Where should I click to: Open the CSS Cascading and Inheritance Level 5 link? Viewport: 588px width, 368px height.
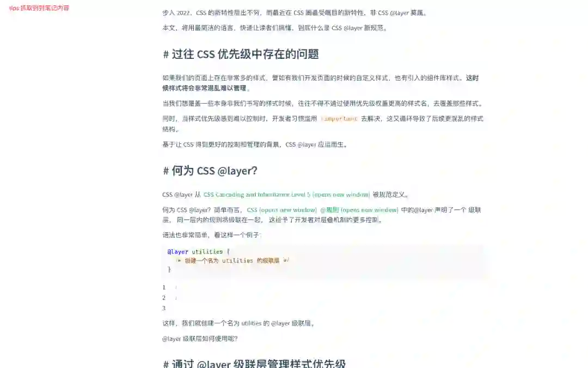coord(286,195)
